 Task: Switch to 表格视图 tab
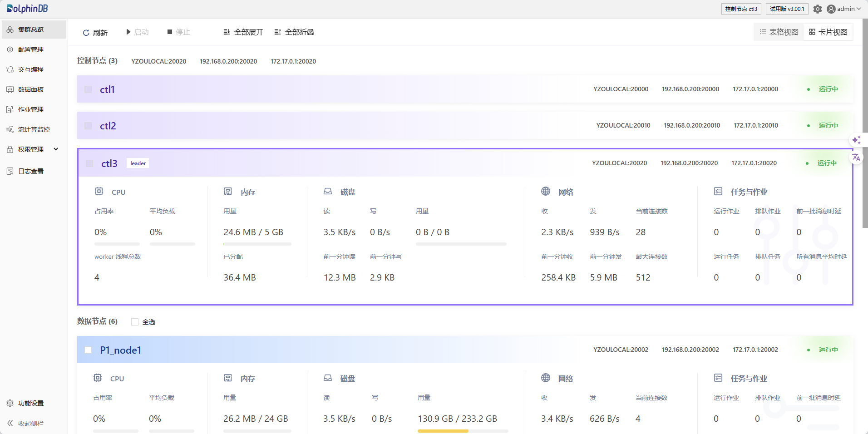coord(779,32)
